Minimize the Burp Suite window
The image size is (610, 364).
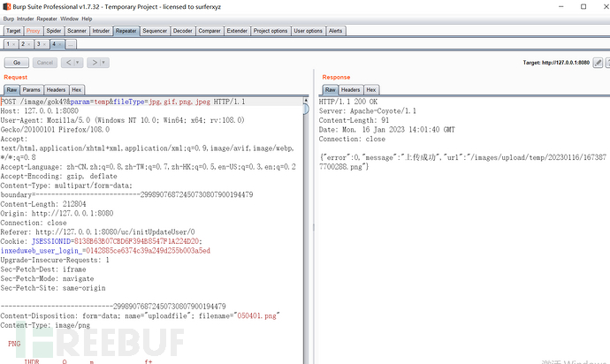(561, 6)
